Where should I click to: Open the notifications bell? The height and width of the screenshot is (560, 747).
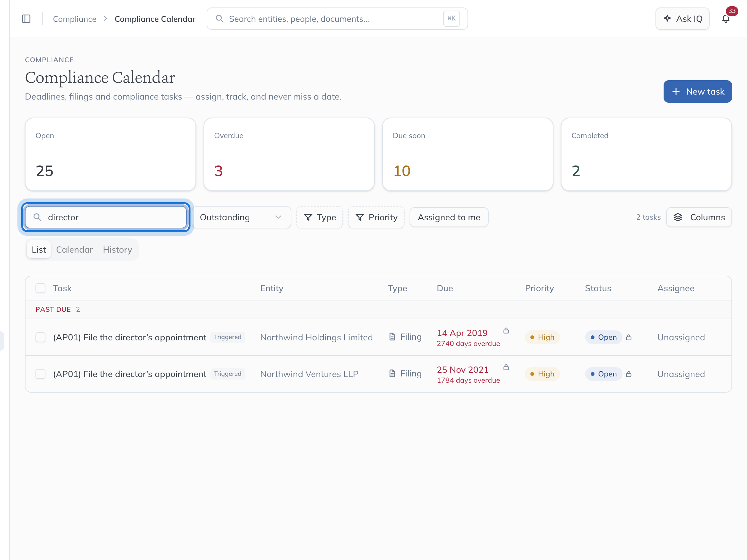(x=726, y=19)
